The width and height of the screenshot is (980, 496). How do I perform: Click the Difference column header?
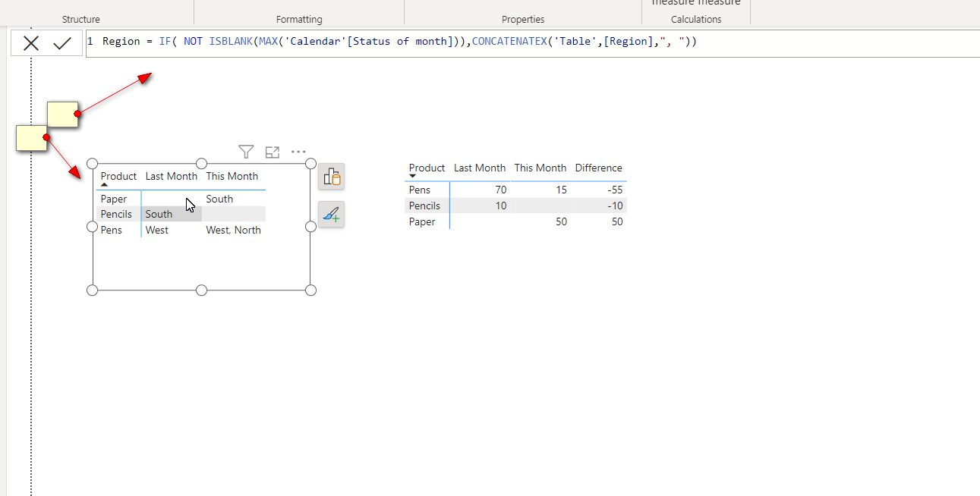(x=599, y=168)
